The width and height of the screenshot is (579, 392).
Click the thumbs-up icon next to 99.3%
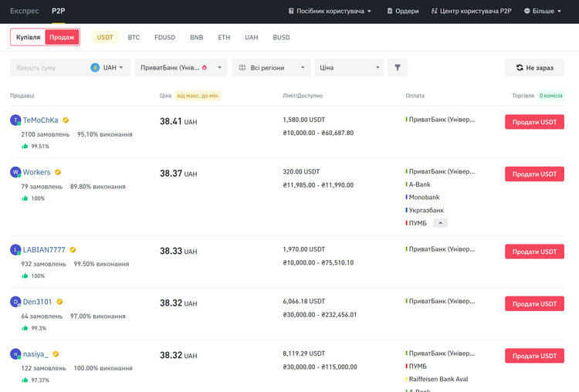(x=25, y=328)
